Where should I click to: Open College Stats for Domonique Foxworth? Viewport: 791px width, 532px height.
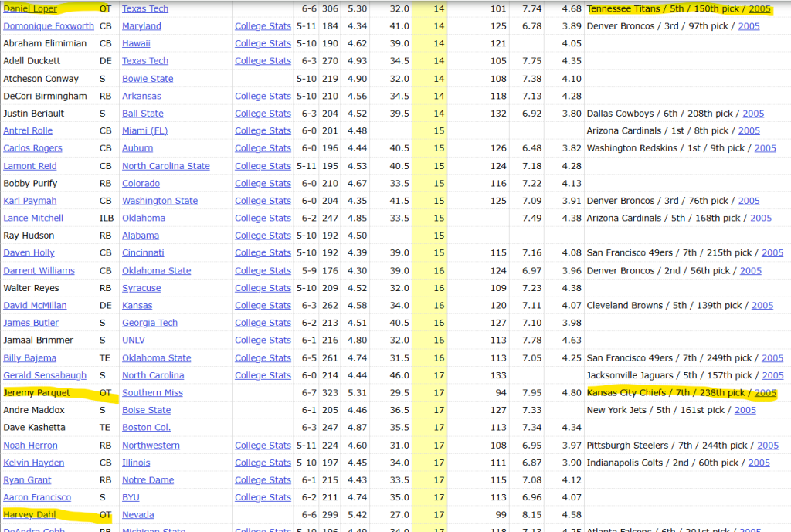click(263, 25)
